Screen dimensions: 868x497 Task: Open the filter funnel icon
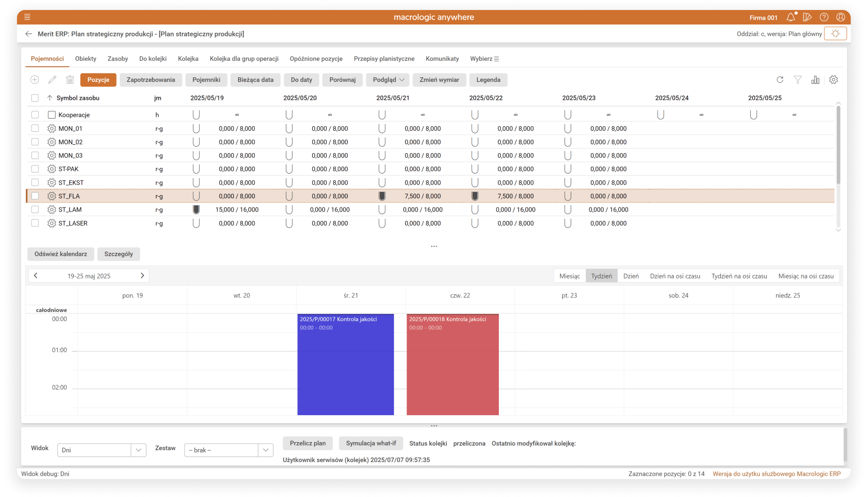tap(798, 80)
